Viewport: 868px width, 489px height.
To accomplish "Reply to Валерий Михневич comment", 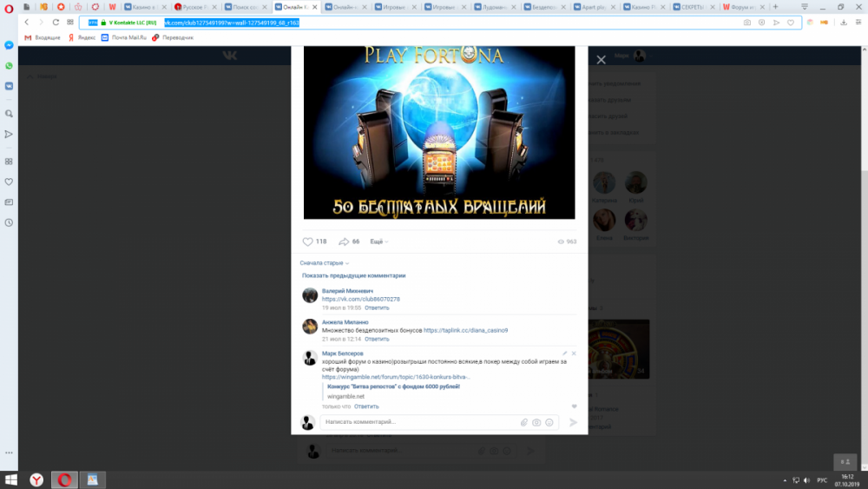I will tap(377, 308).
